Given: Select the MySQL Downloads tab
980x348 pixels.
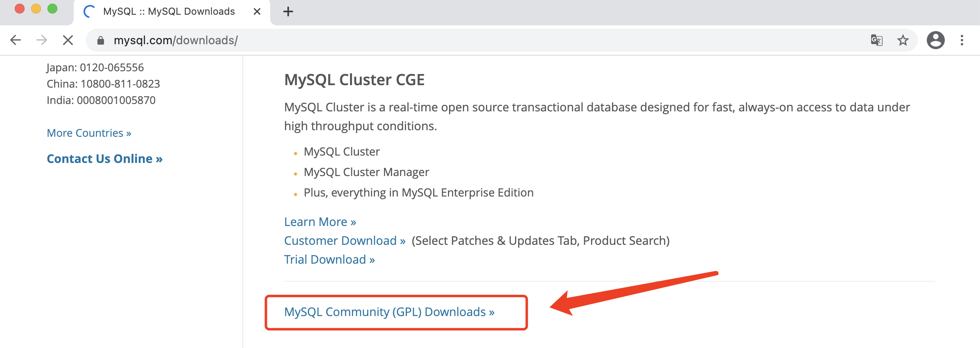Looking at the screenshot, I should [x=169, y=11].
